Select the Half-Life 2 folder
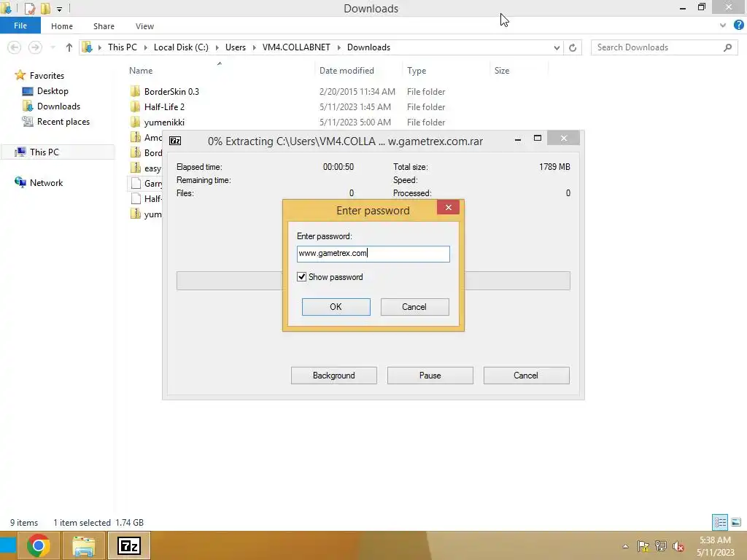 164,106
